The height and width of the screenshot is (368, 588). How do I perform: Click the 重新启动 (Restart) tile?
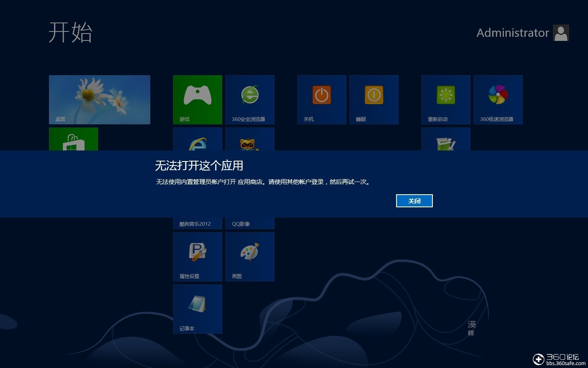445,99
